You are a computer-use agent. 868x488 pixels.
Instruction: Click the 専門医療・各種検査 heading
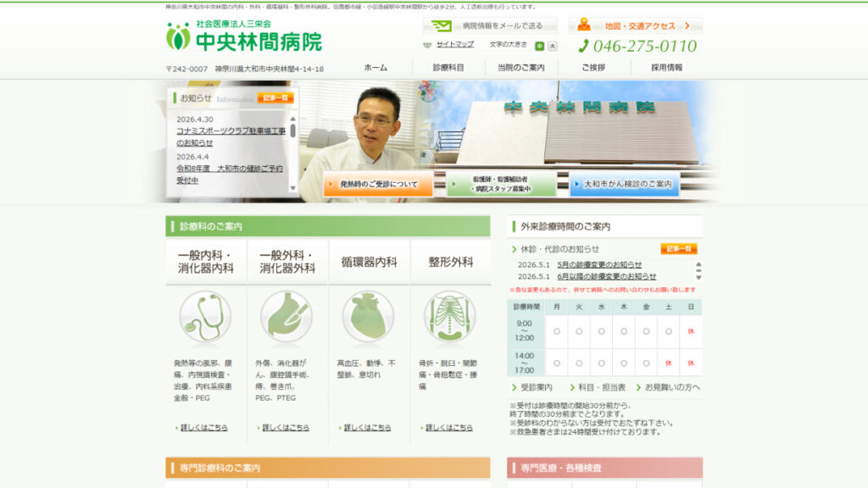[x=604, y=468]
